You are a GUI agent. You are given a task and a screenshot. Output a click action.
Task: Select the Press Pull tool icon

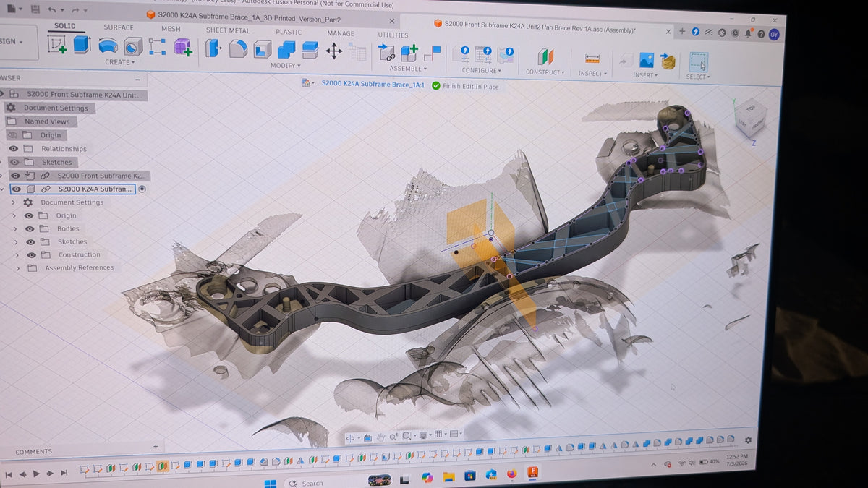click(x=213, y=48)
